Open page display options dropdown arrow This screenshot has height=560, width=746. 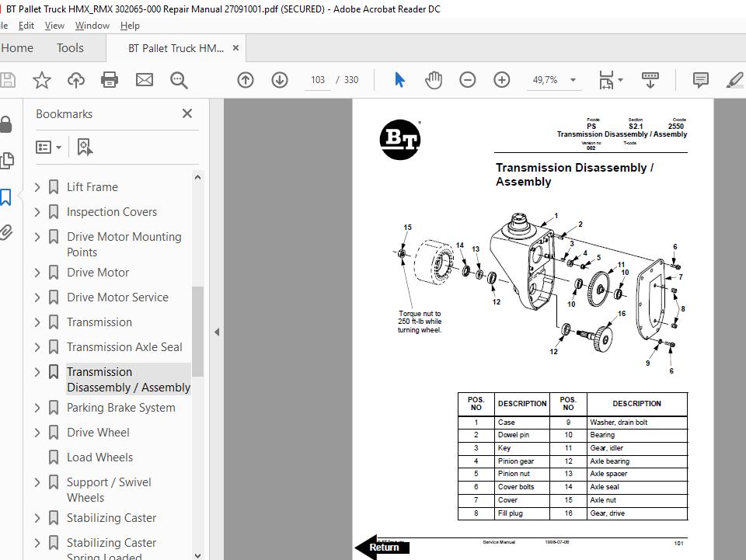[620, 80]
